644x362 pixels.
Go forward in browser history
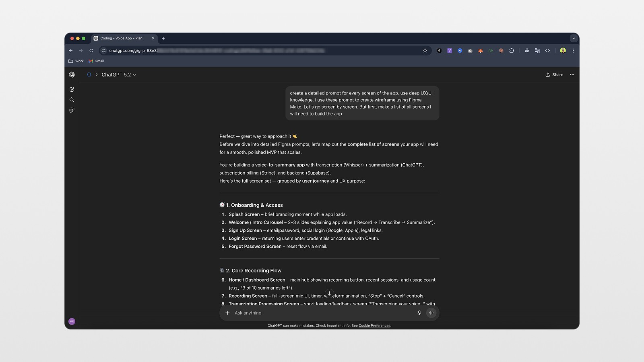[81, 51]
